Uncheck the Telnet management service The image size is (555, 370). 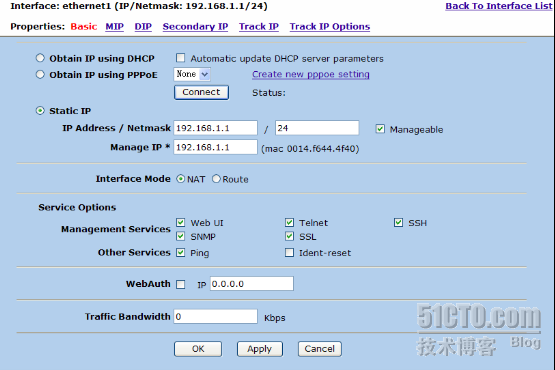point(290,222)
